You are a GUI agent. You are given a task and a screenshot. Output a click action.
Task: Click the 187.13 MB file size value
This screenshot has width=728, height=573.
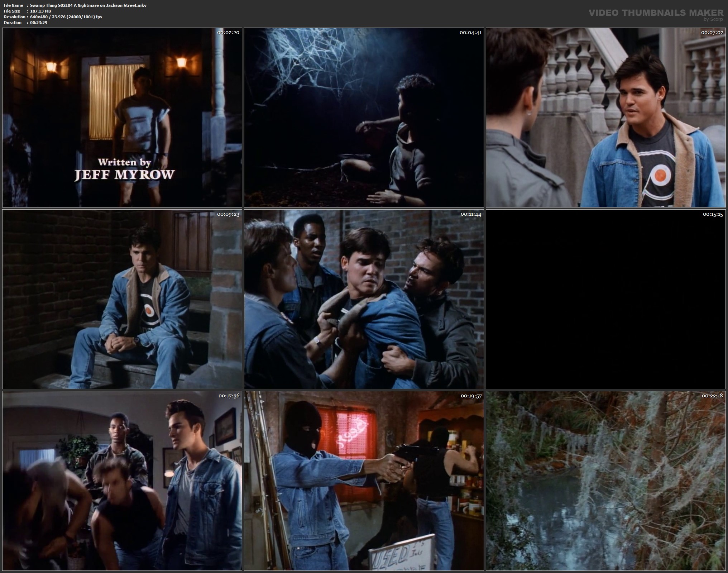tap(40, 11)
